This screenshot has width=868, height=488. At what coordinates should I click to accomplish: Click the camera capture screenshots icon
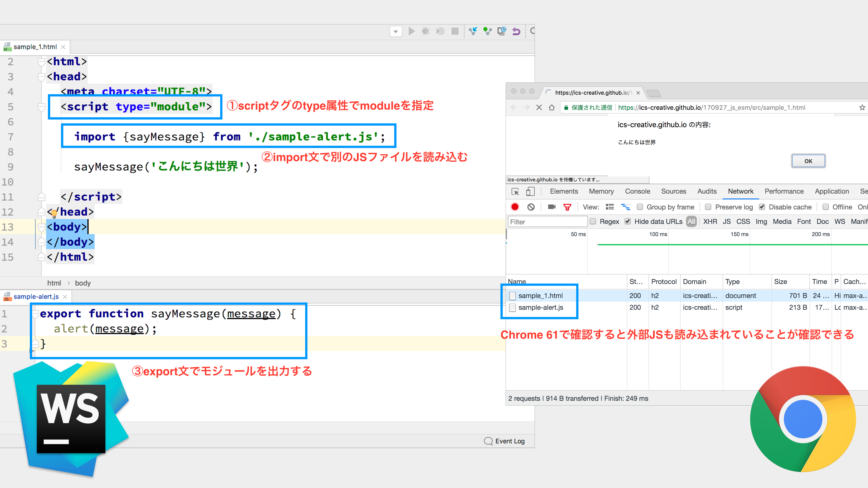[x=552, y=207]
